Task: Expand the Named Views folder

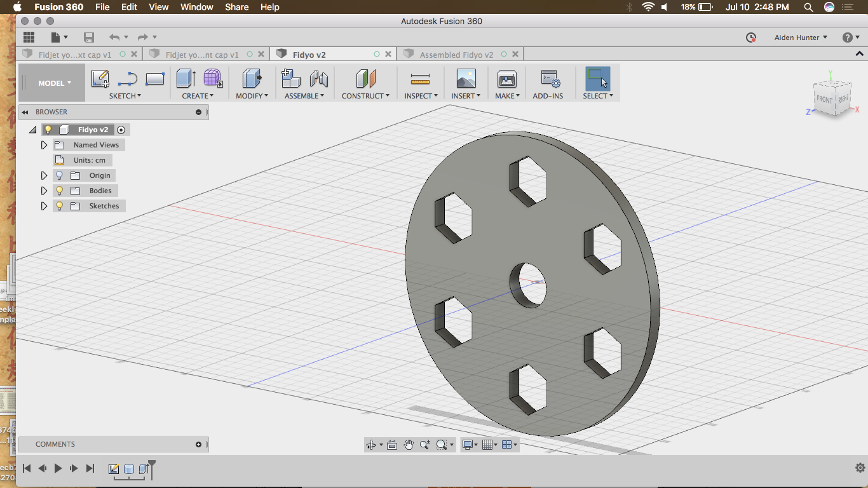Action: click(x=44, y=145)
